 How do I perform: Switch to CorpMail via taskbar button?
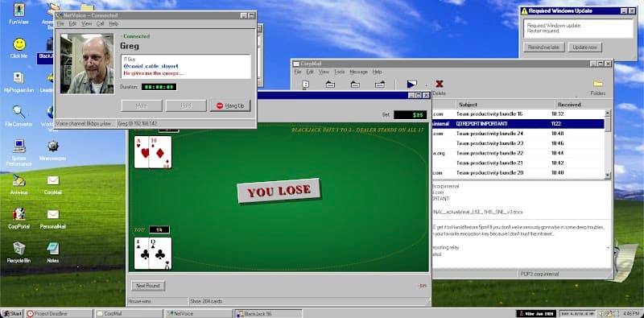click(x=129, y=313)
